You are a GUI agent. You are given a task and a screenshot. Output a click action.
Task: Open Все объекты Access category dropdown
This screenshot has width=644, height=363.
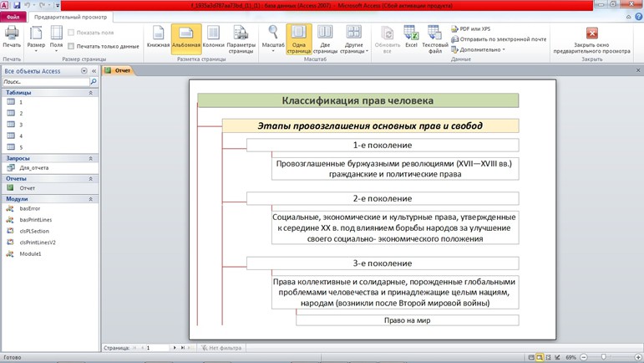tap(84, 71)
